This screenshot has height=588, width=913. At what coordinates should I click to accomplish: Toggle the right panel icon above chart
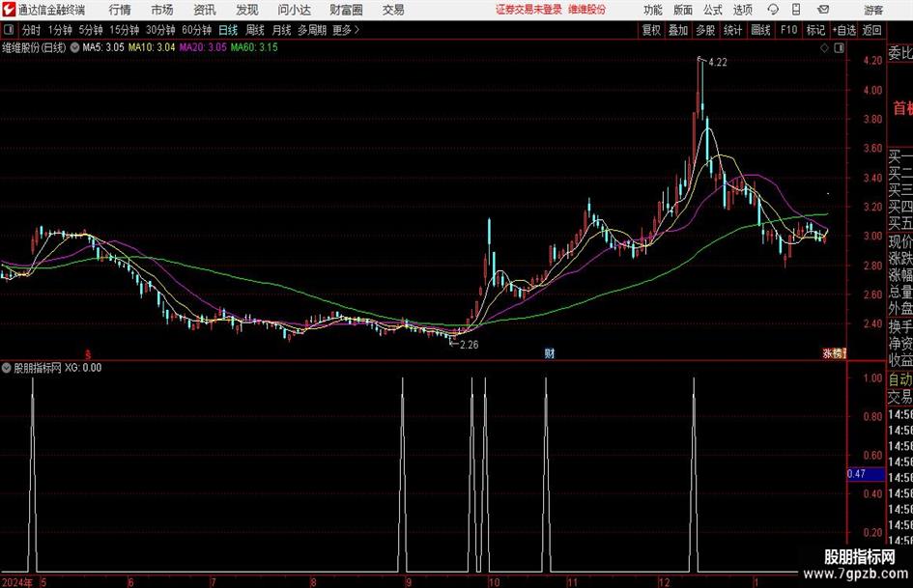(x=839, y=48)
